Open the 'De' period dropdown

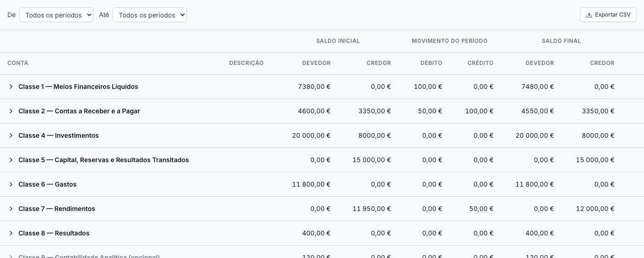pyautogui.click(x=56, y=15)
